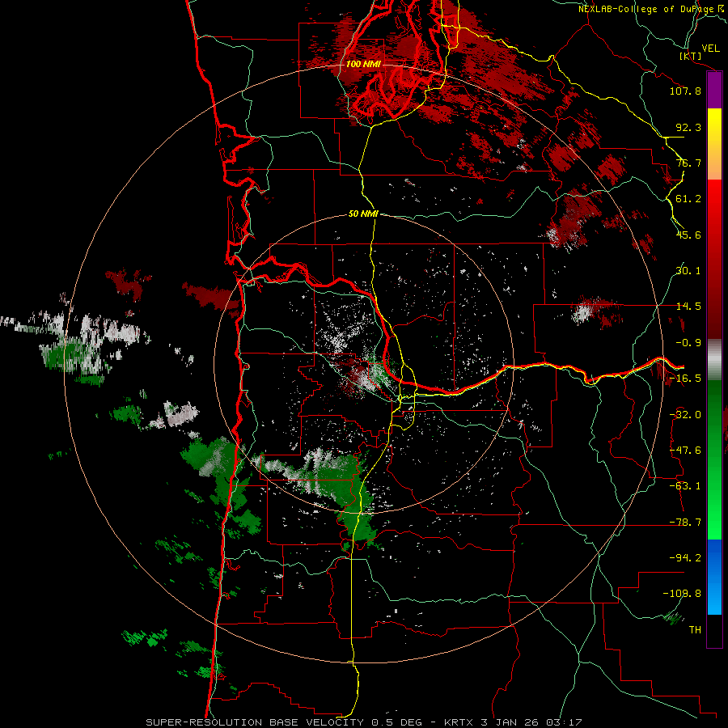This screenshot has width=728, height=728.
Task: Click the -63.1 velocity scale value
Action: point(685,486)
